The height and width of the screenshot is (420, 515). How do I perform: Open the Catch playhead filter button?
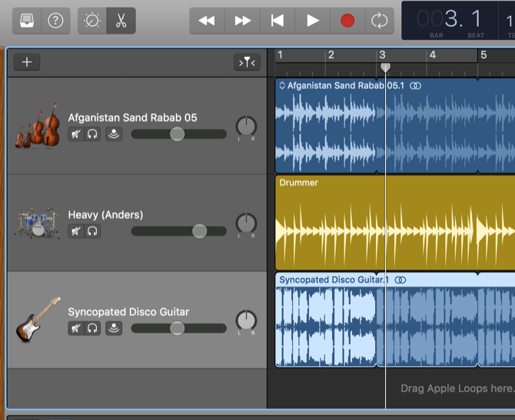247,62
